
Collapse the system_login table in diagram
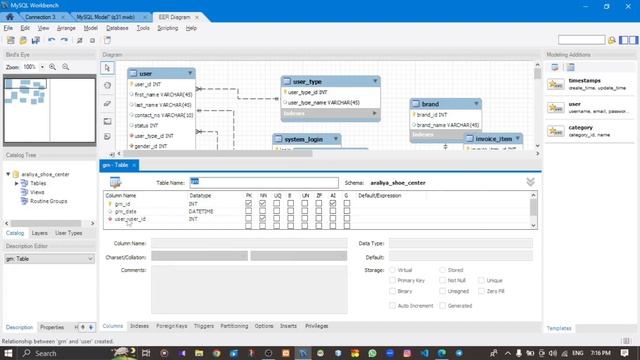336,139
